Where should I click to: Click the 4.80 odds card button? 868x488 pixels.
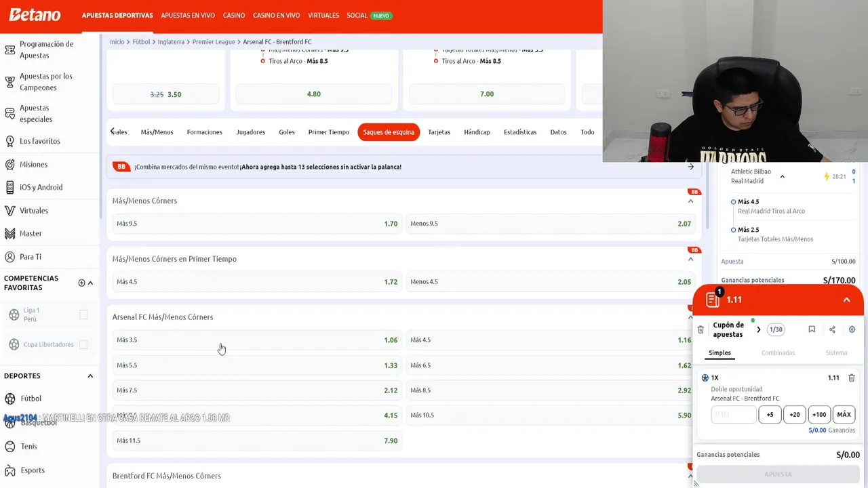tap(313, 94)
